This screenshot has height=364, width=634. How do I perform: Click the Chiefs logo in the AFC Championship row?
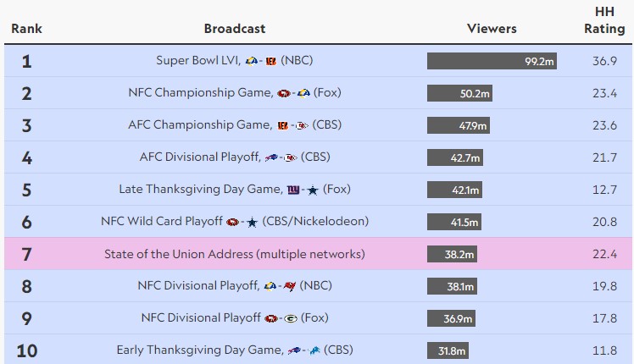coord(301,125)
